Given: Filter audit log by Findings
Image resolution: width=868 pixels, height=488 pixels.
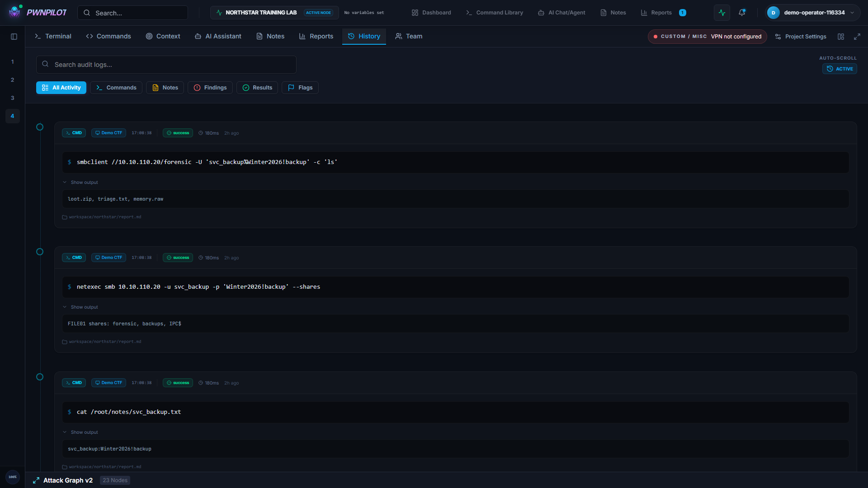Looking at the screenshot, I should 210,88.
